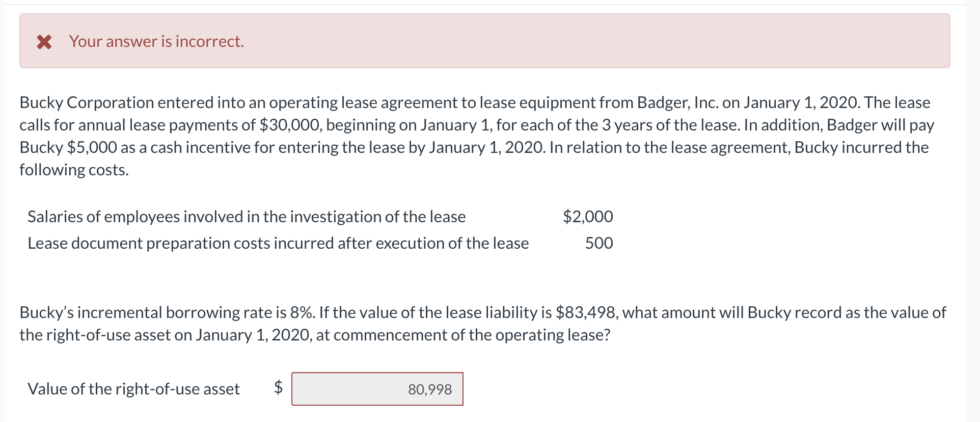Click the 'Your answer is incorrect.' message

pyautogui.click(x=157, y=41)
